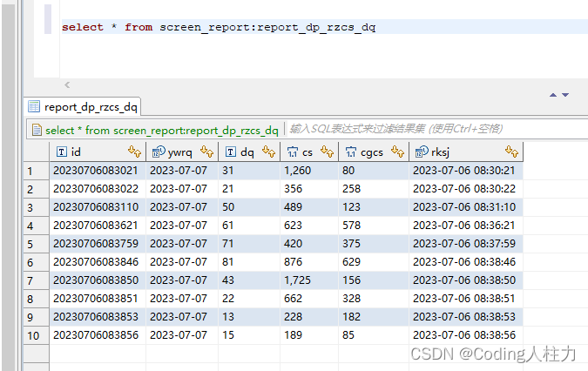
Task: Select cgcs cell 629
Action: coord(374,262)
